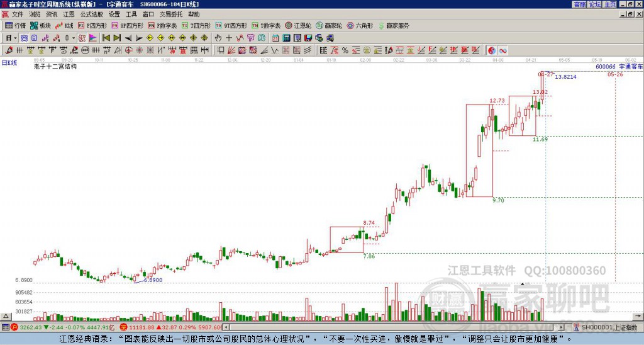This screenshot has height=345, width=644.
Task: Click the 主页 homepage button
Action: tap(610, 4)
